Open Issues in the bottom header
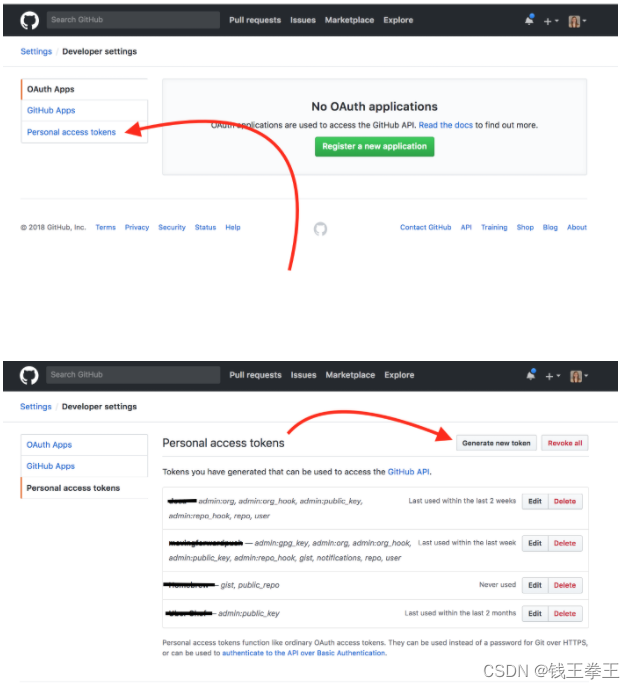The image size is (635, 689). click(x=303, y=375)
